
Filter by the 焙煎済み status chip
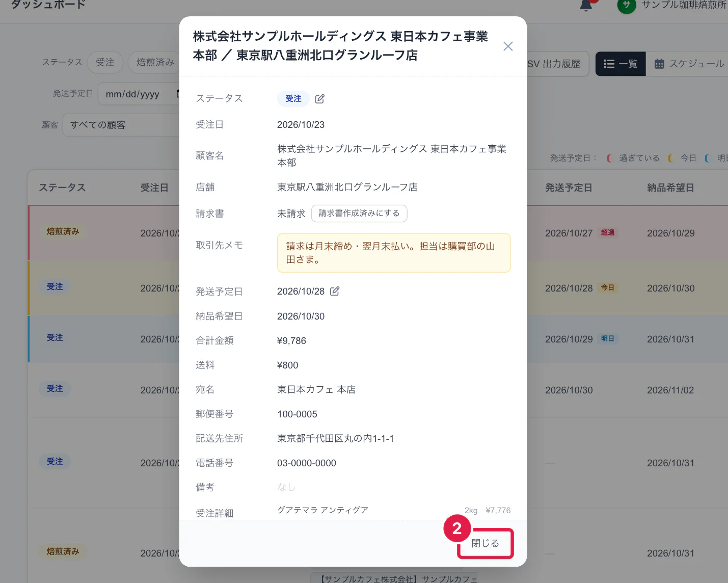154,62
